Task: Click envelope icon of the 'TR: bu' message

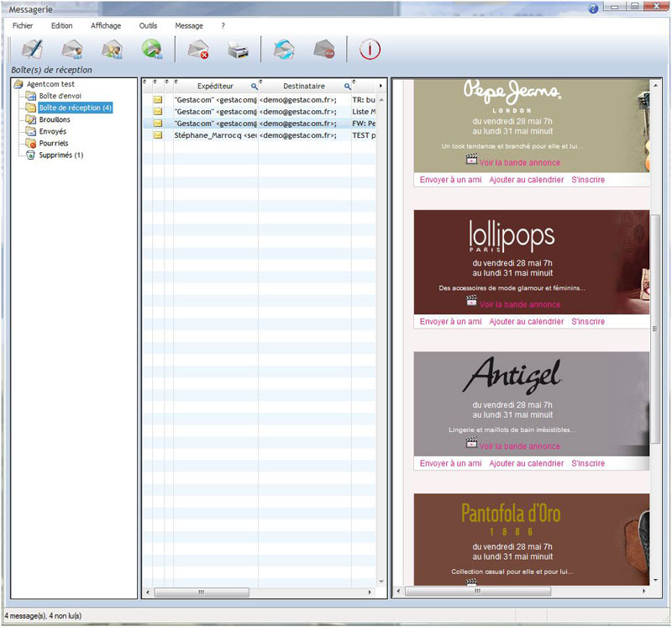Action: click(x=158, y=100)
